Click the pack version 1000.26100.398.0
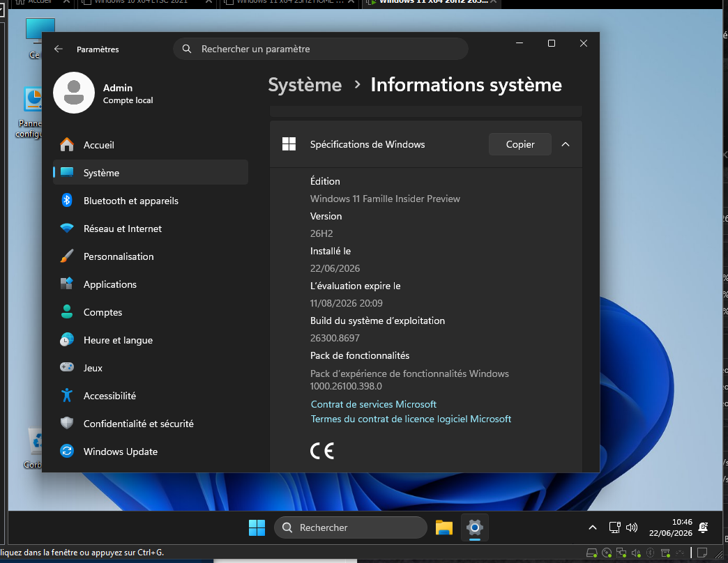Image resolution: width=728 pixels, height=563 pixels. pyautogui.click(x=346, y=386)
